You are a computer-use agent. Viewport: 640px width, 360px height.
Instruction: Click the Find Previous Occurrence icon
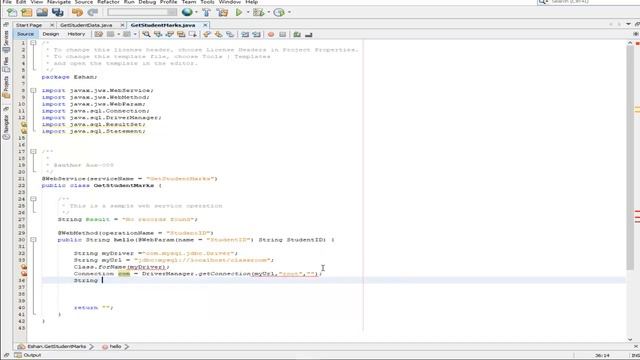[x=158, y=35]
